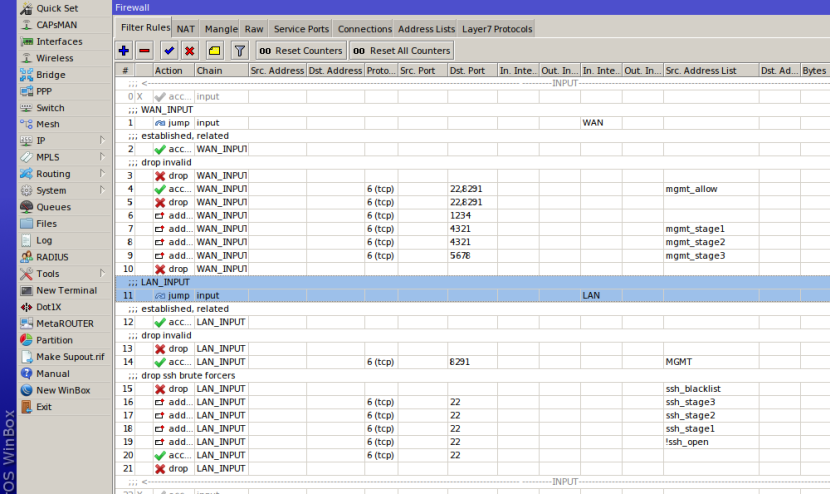The height and width of the screenshot is (494, 830).
Task: Open the Interfaces sidebar item
Action: click(x=59, y=42)
